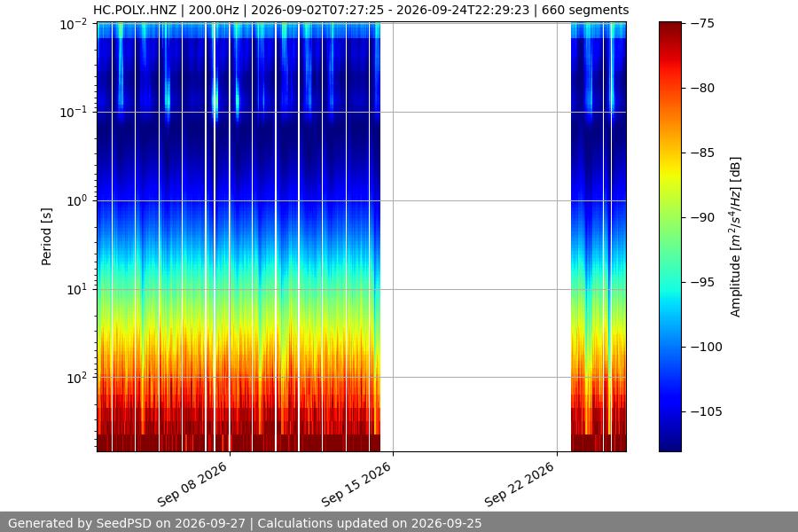The height and width of the screenshot is (532, 798).
Task: Click the white data gap in the spectrogram
Action: tap(475, 237)
